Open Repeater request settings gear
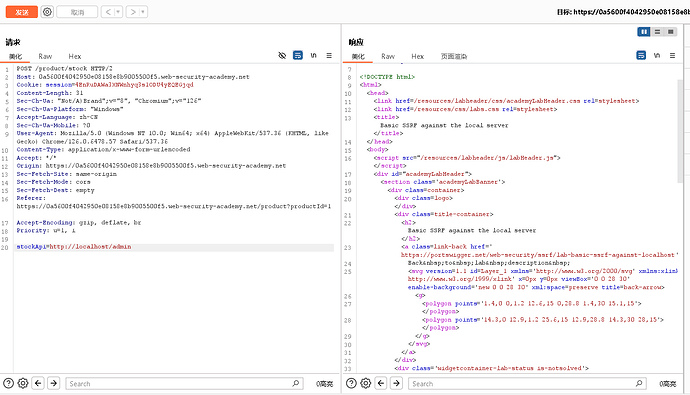 coord(47,12)
